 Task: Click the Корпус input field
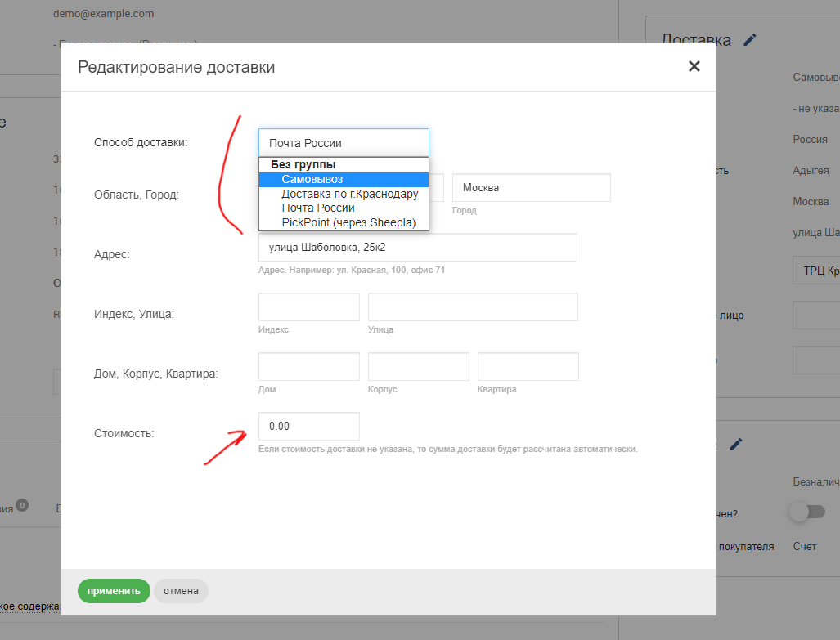coord(418,367)
